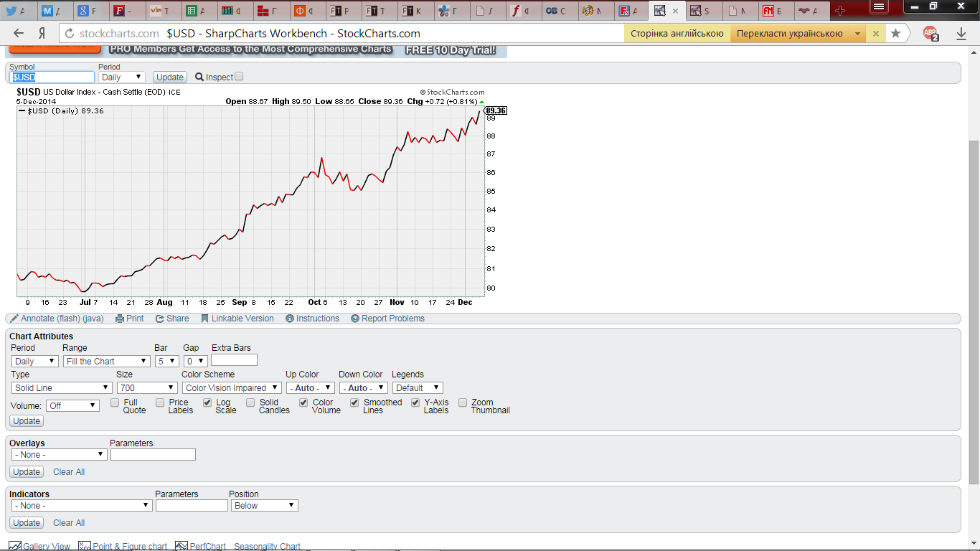Image resolution: width=980 pixels, height=551 pixels.
Task: Open a new tab with the plus icon
Action: (x=840, y=11)
